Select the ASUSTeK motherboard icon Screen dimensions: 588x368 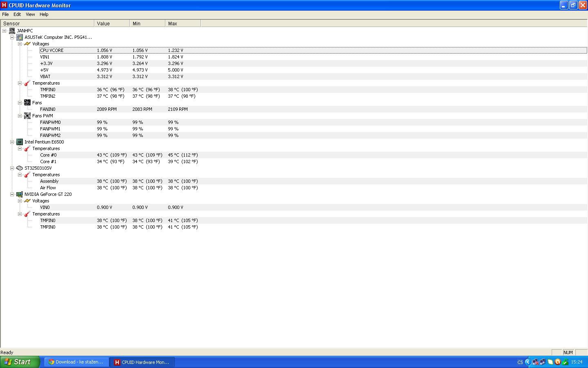coord(20,37)
